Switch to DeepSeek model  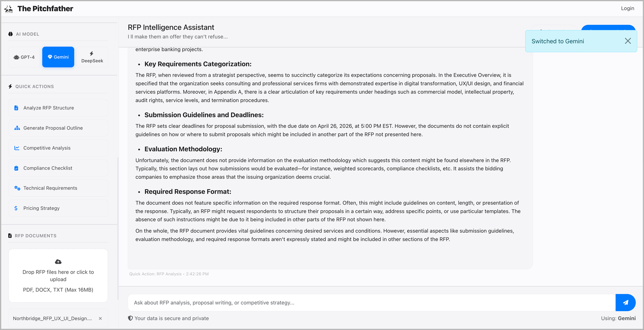(92, 57)
